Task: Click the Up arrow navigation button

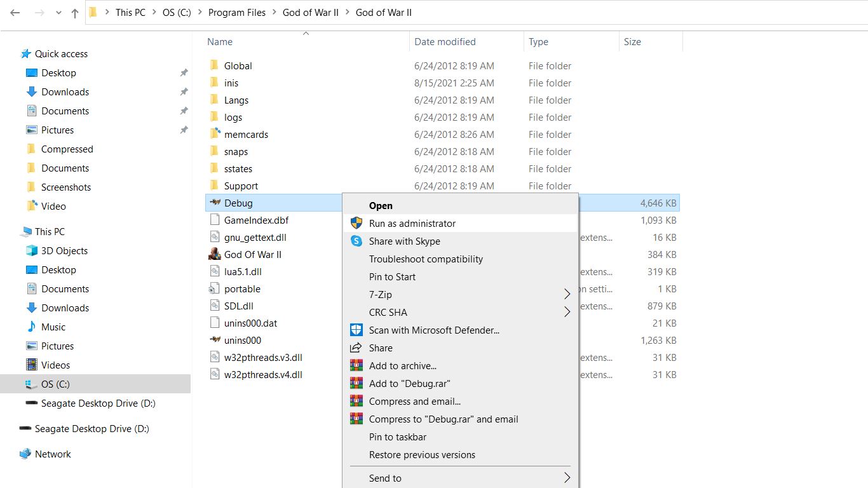Action: tap(75, 13)
